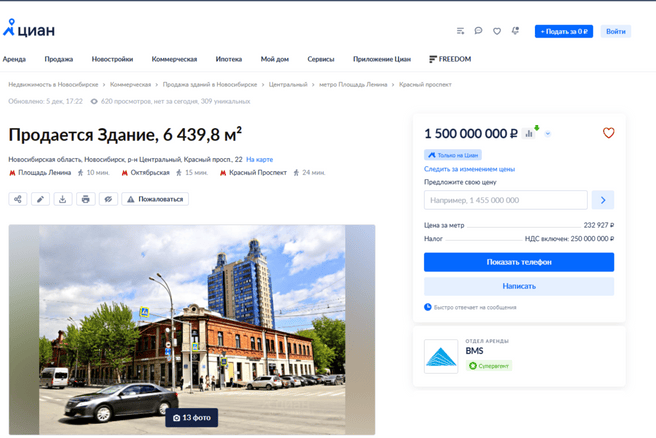The image size is (656, 438).
Task: Open breadcrumb Центральный
Action: tap(288, 85)
